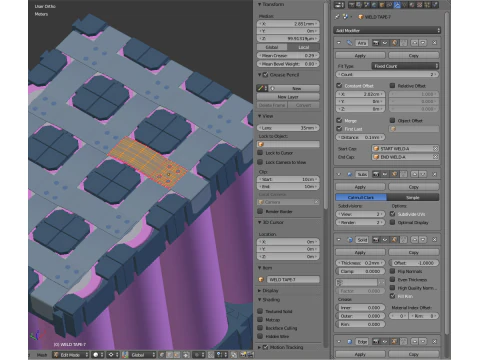The width and height of the screenshot is (480, 360).
Task: Collapse the View panel
Action: tap(260, 116)
